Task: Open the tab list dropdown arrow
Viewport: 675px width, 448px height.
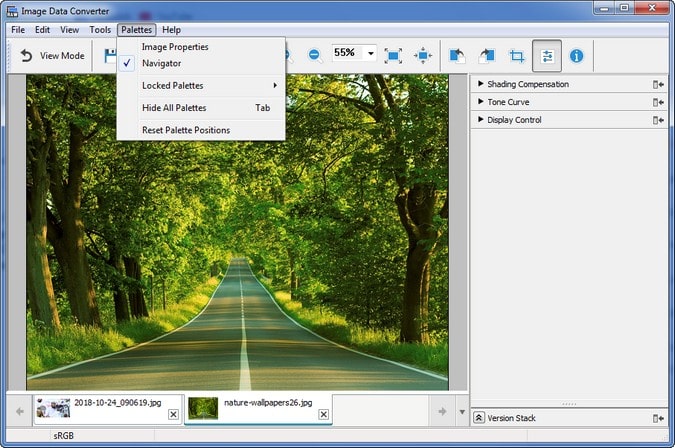Action: pyautogui.click(x=462, y=412)
